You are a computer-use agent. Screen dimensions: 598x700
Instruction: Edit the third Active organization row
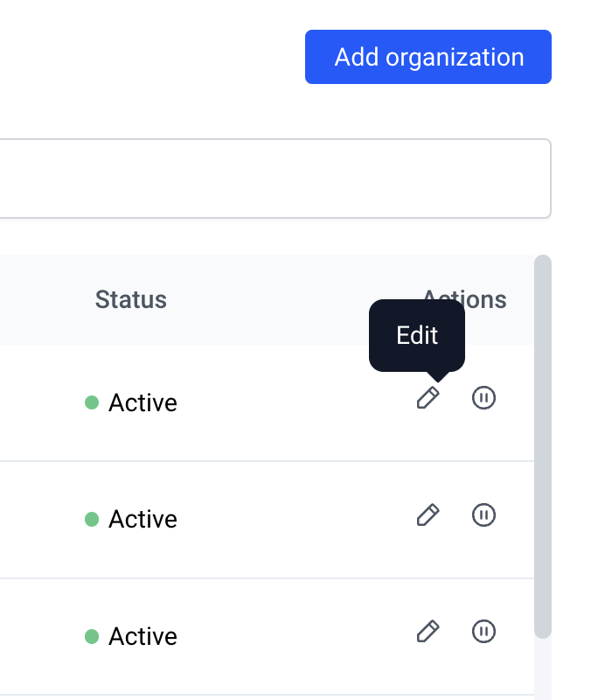click(428, 631)
